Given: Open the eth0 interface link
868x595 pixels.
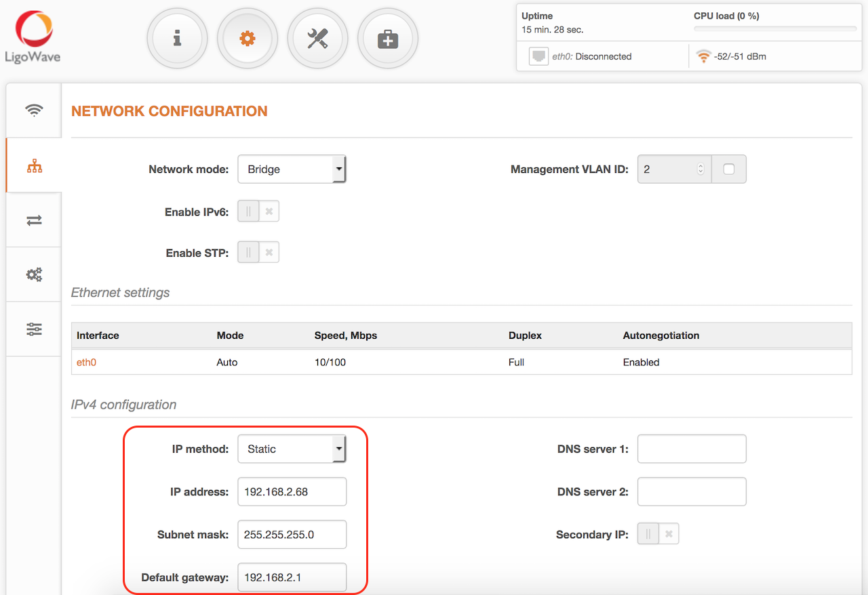Looking at the screenshot, I should pos(86,362).
